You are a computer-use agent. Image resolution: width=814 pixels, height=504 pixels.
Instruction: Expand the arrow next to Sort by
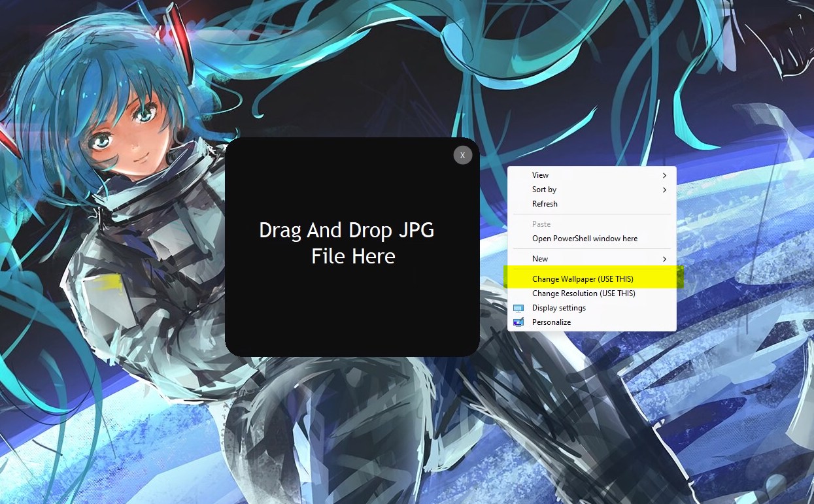pyautogui.click(x=664, y=190)
